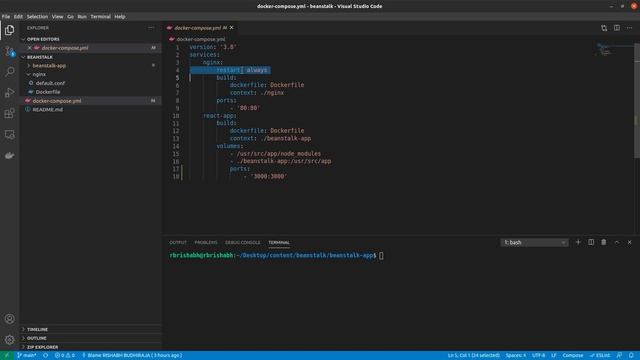Click the main* git branch in status bar
The height and width of the screenshot is (360, 640).
(x=27, y=355)
